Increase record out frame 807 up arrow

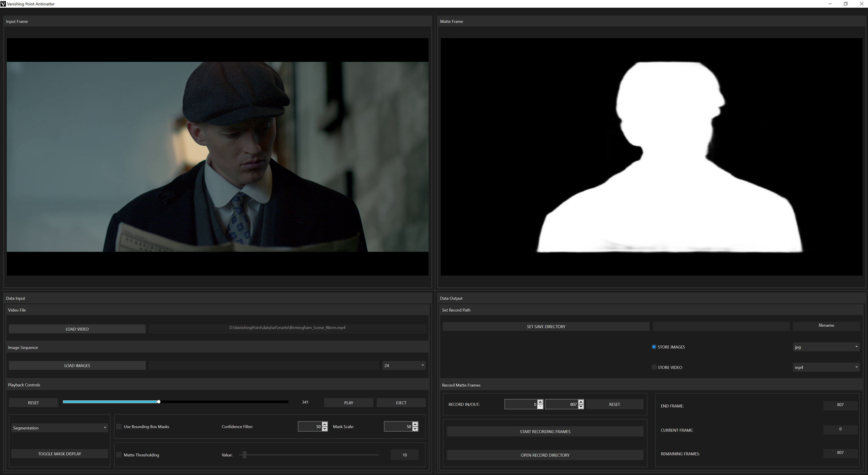tap(581, 402)
